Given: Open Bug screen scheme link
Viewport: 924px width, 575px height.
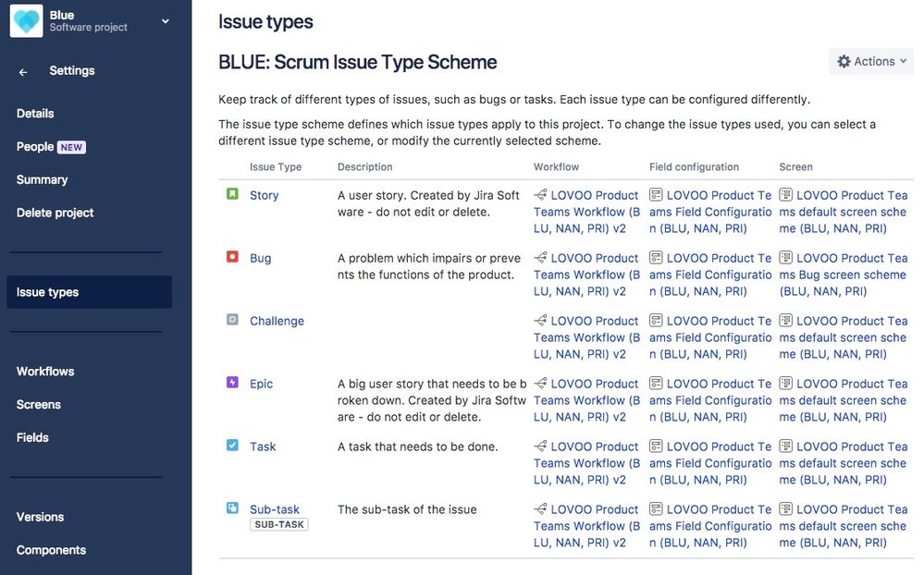Looking at the screenshot, I should click(x=844, y=275).
